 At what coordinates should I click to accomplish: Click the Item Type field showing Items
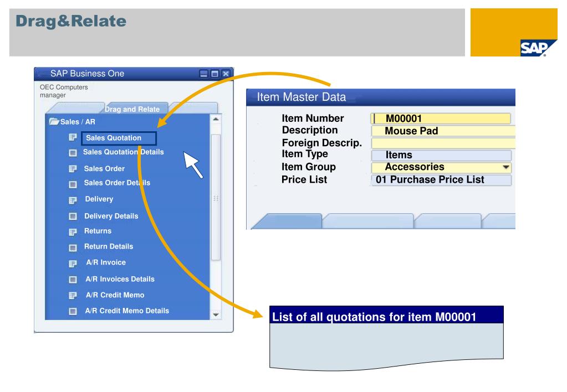tap(441, 155)
